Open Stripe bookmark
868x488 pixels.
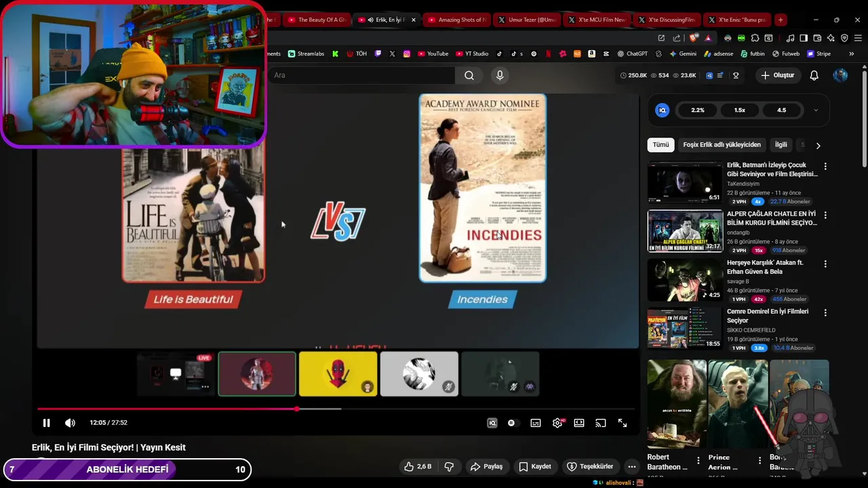(818, 54)
